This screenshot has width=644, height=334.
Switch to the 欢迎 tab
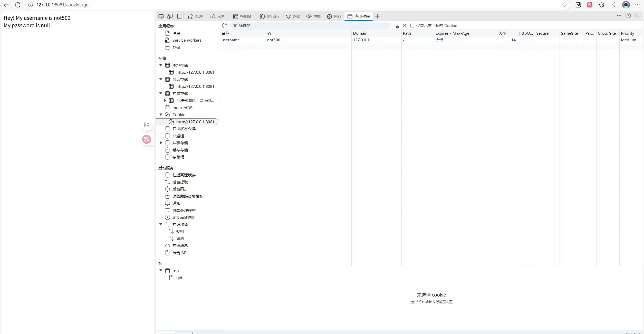point(196,16)
